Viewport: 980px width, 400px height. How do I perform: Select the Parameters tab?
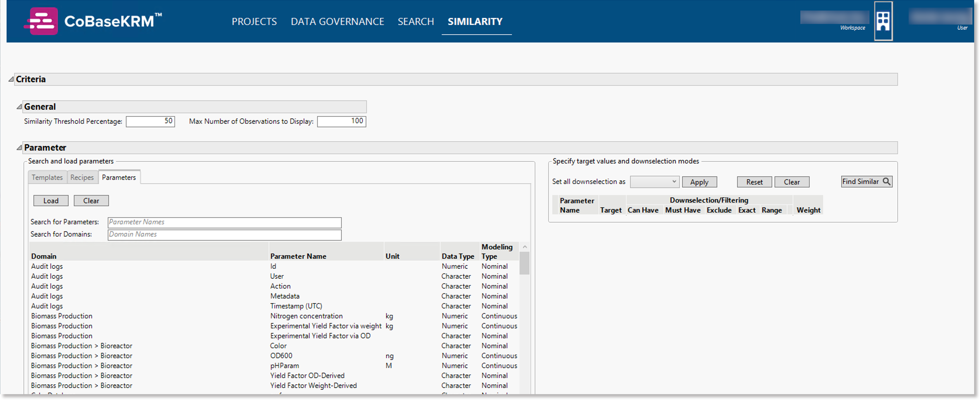(119, 177)
